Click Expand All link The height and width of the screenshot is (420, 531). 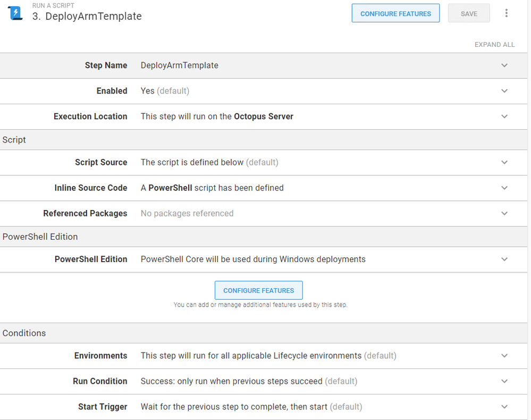click(494, 45)
